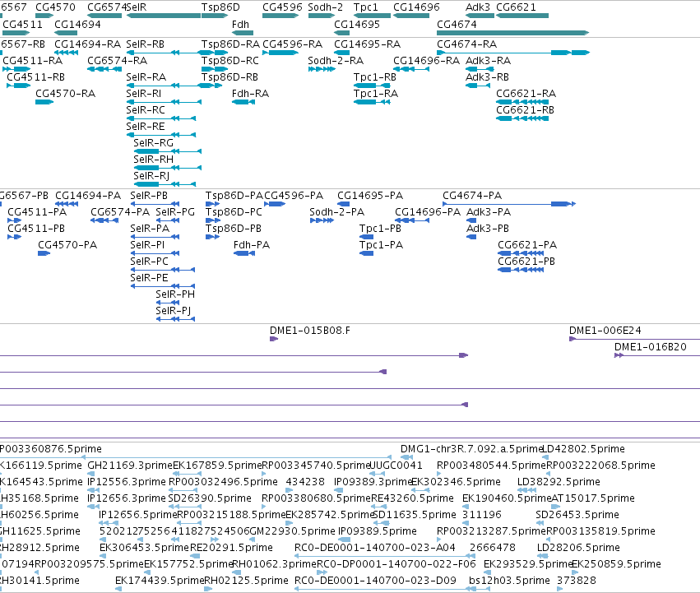Select the Sodh-2 gene label

(x=326, y=7)
